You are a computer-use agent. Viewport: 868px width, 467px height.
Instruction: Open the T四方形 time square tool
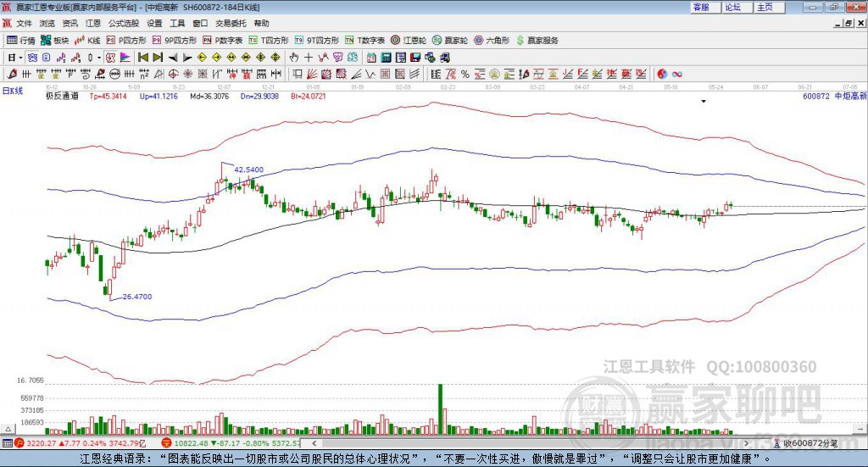[269, 41]
